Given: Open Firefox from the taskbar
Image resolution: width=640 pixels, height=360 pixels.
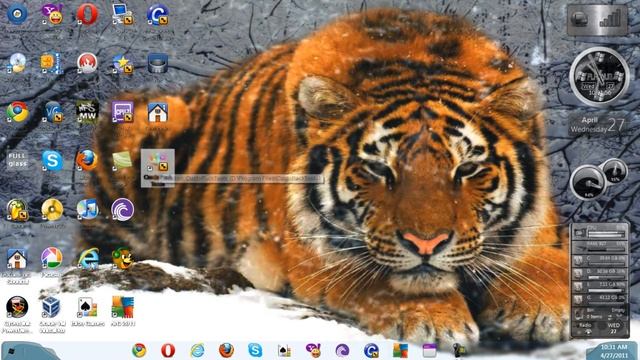Looking at the screenshot, I should [x=226, y=350].
